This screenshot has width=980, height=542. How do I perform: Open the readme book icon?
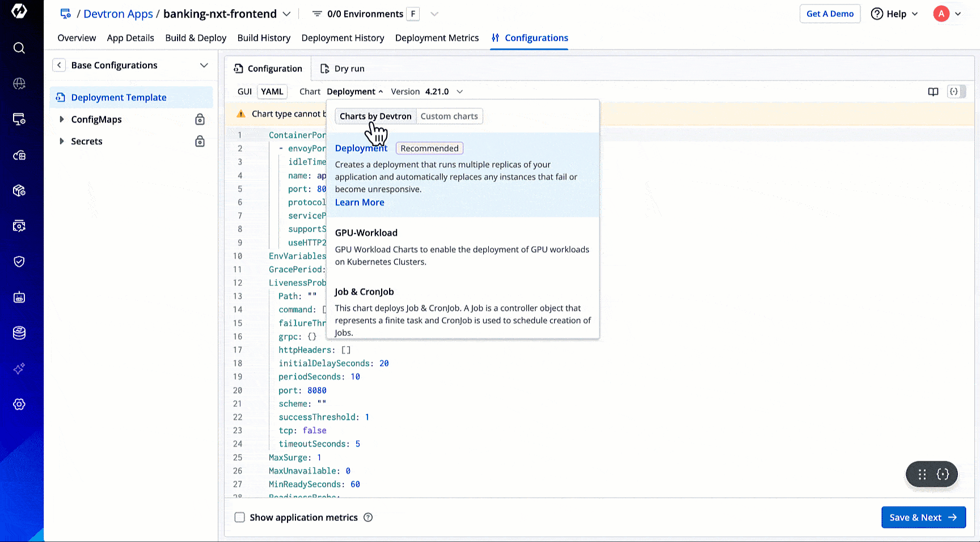pyautogui.click(x=933, y=92)
